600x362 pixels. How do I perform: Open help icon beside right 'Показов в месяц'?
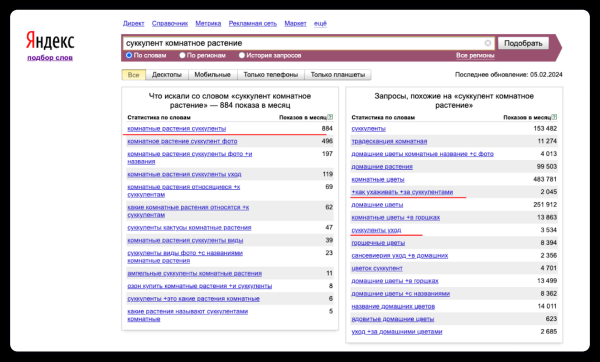point(554,117)
